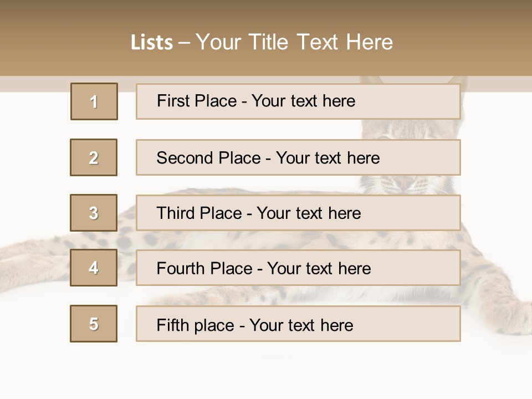Click the word Fifth in the list
Screen dimensions: 532x399
(x=172, y=325)
